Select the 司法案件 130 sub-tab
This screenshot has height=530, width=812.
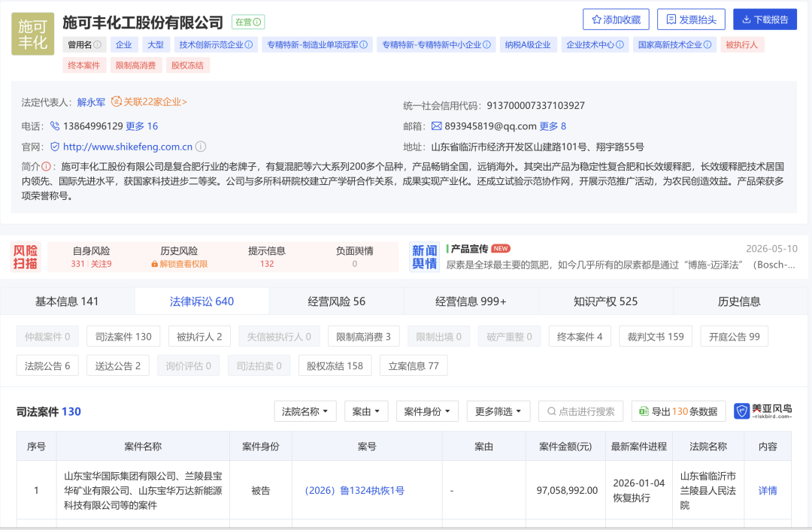[x=123, y=337]
